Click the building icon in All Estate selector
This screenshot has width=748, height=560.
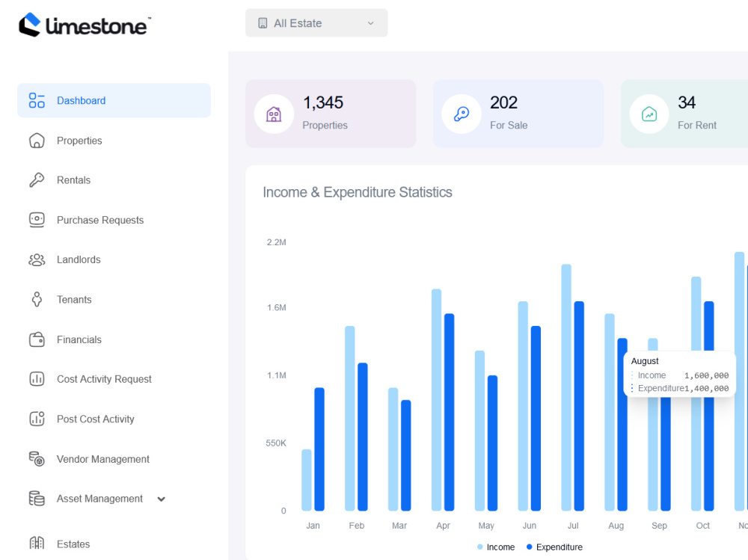(263, 23)
